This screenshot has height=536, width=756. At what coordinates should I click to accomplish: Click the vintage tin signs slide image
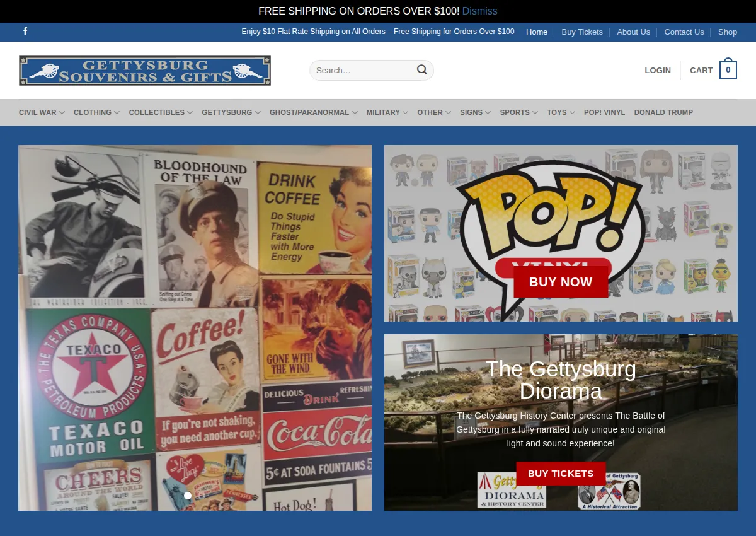pyautogui.click(x=195, y=328)
